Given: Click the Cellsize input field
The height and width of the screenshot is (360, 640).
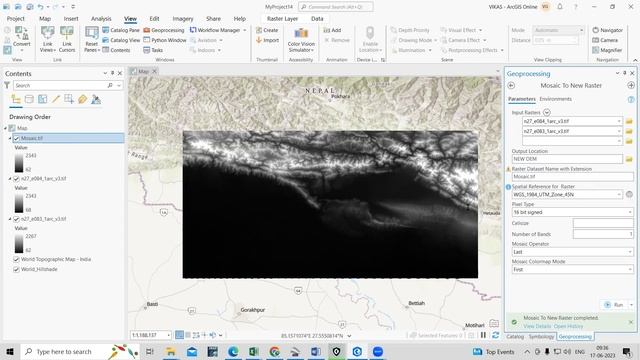Looking at the screenshot, I should [603, 223].
